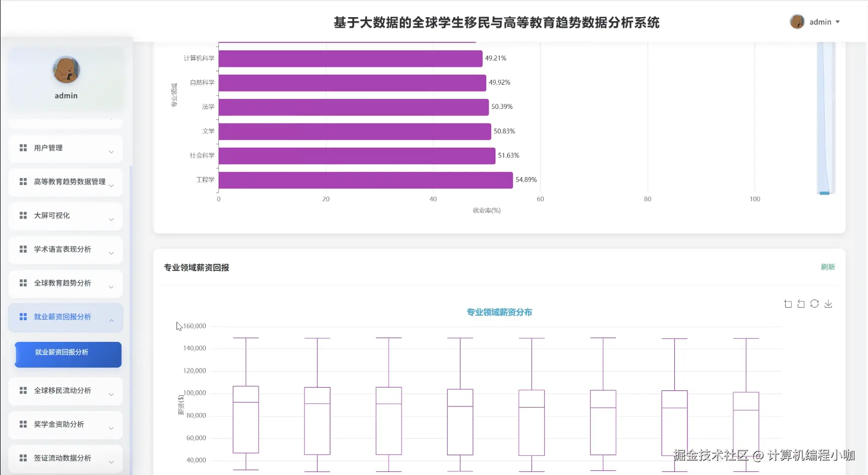Click the grid icon beside 奖学金资助分析
Image resolution: width=868 pixels, height=475 pixels.
click(x=23, y=424)
